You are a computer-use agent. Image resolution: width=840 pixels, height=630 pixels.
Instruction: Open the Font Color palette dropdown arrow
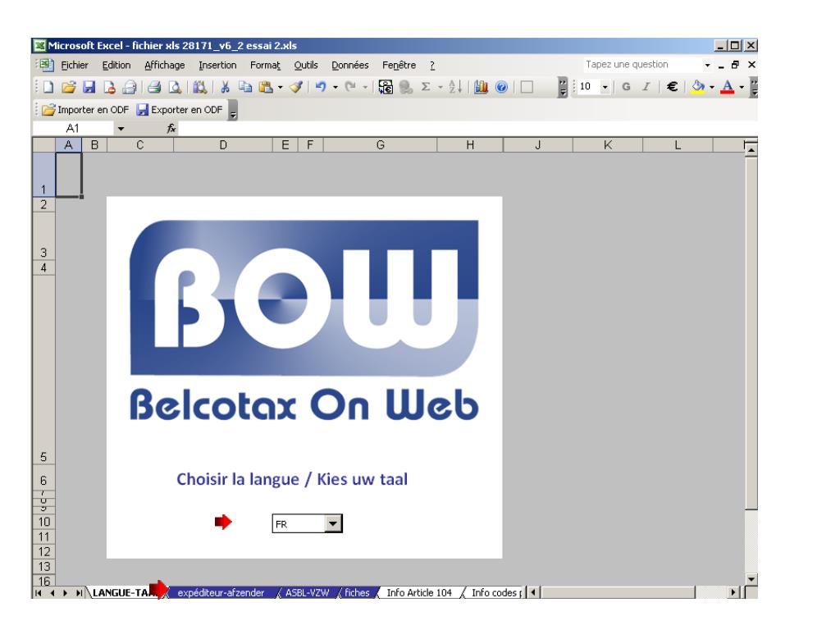pos(742,87)
